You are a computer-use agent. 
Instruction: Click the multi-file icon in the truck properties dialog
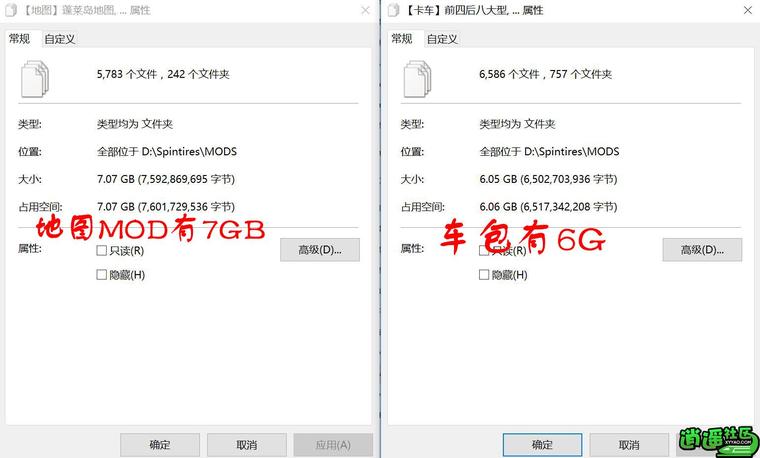pyautogui.click(x=417, y=79)
